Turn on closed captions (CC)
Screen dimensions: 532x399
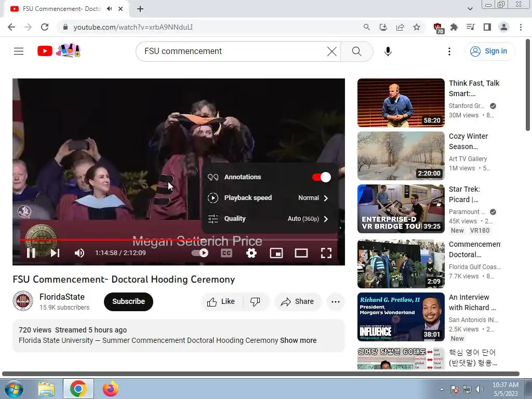click(227, 253)
